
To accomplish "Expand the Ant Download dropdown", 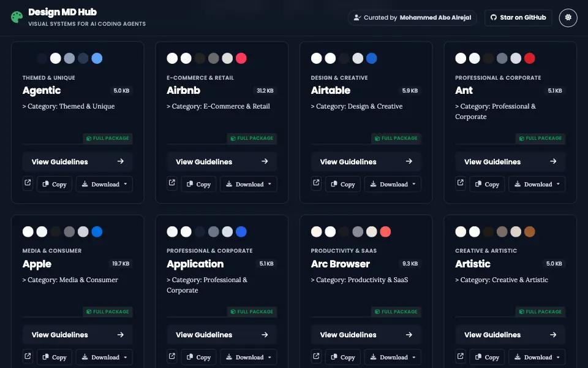I will click(x=537, y=184).
